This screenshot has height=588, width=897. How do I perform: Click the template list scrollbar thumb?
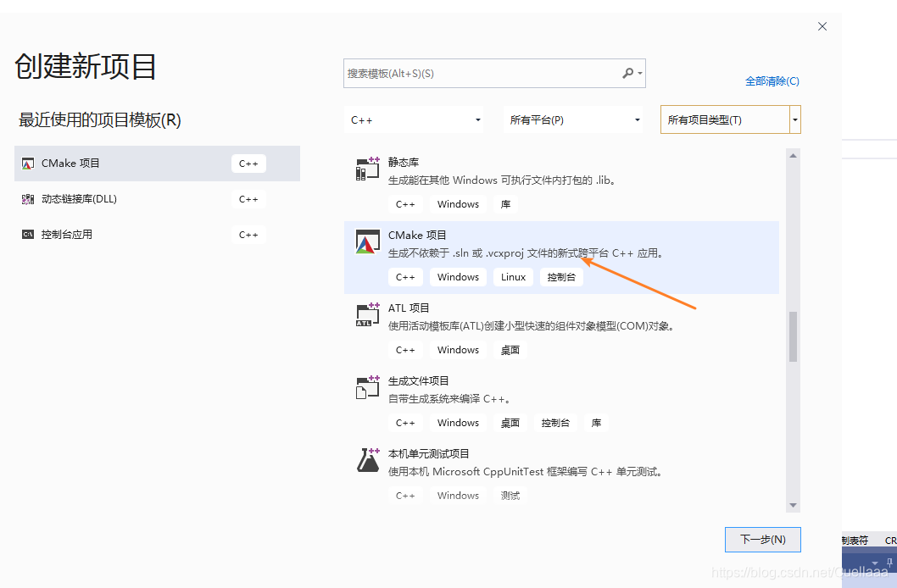coord(793,336)
